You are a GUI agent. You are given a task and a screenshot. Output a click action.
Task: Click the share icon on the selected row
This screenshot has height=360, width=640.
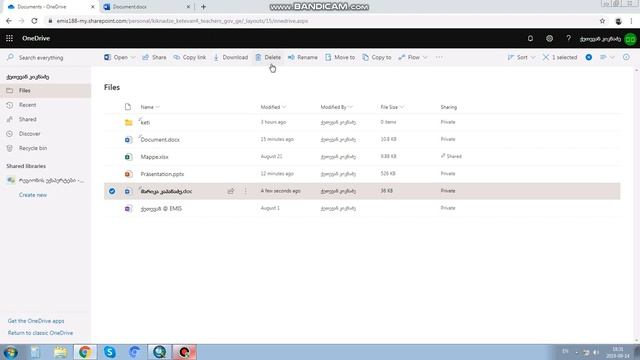pos(231,191)
